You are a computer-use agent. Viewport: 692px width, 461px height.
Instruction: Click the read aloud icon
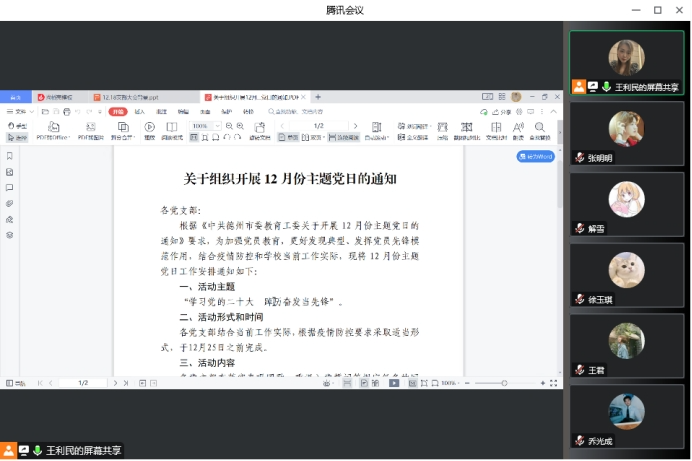point(518,130)
